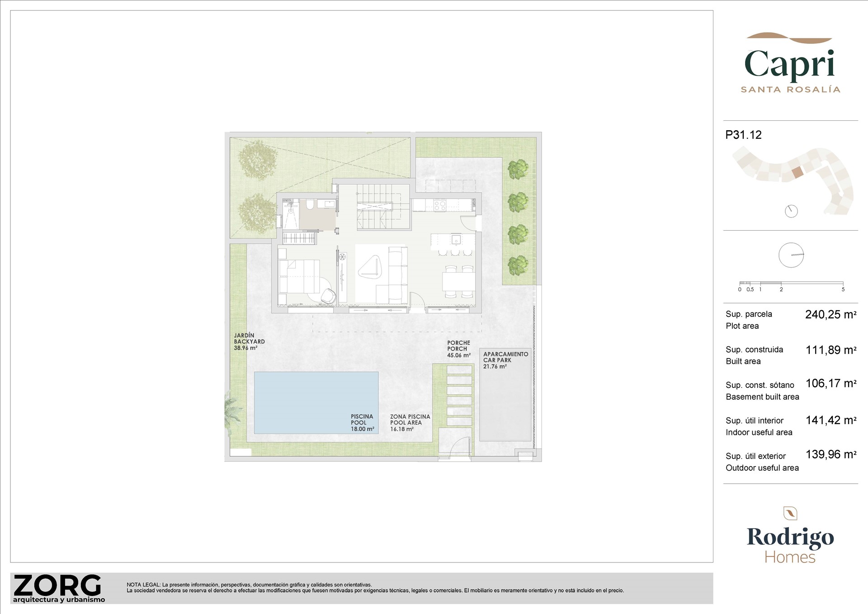Click the Built area value 111,89 m²

(830, 350)
